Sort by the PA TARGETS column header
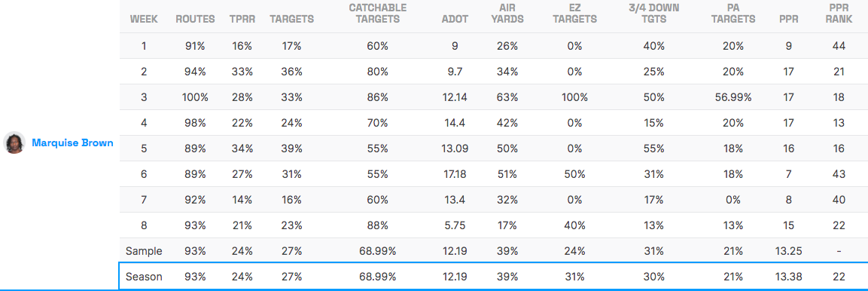This screenshot has height=291, width=868. (x=733, y=14)
